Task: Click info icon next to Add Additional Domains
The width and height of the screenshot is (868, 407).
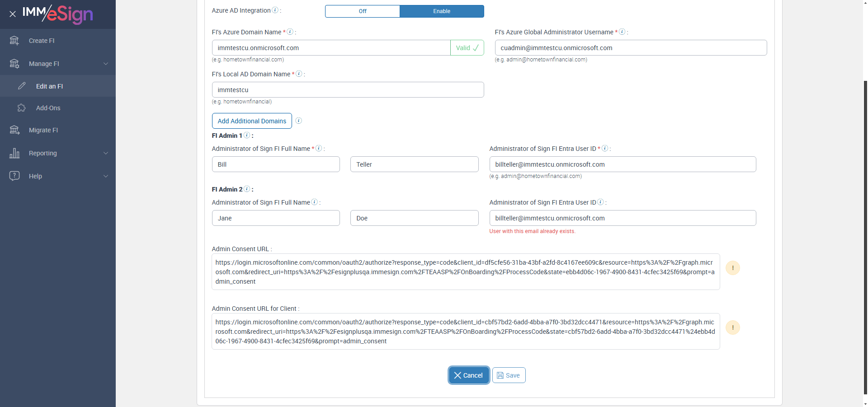Action: pos(298,121)
